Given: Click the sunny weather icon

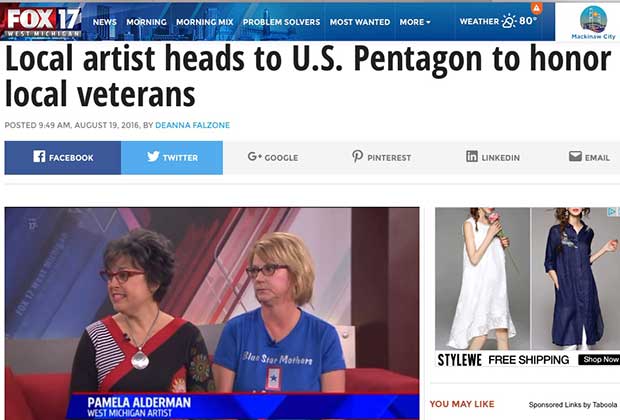Looking at the screenshot, I should point(509,21).
